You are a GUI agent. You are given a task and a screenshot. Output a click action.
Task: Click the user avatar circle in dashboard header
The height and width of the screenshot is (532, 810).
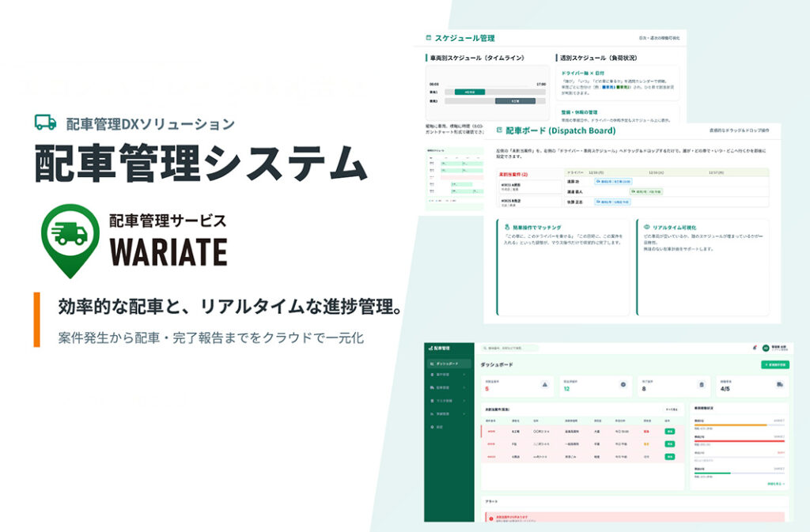(766, 348)
